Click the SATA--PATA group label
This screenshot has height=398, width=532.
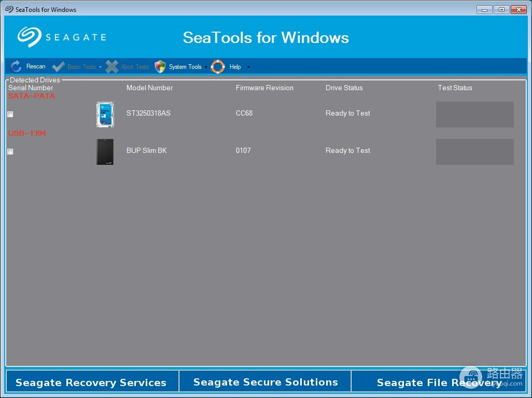click(x=32, y=96)
